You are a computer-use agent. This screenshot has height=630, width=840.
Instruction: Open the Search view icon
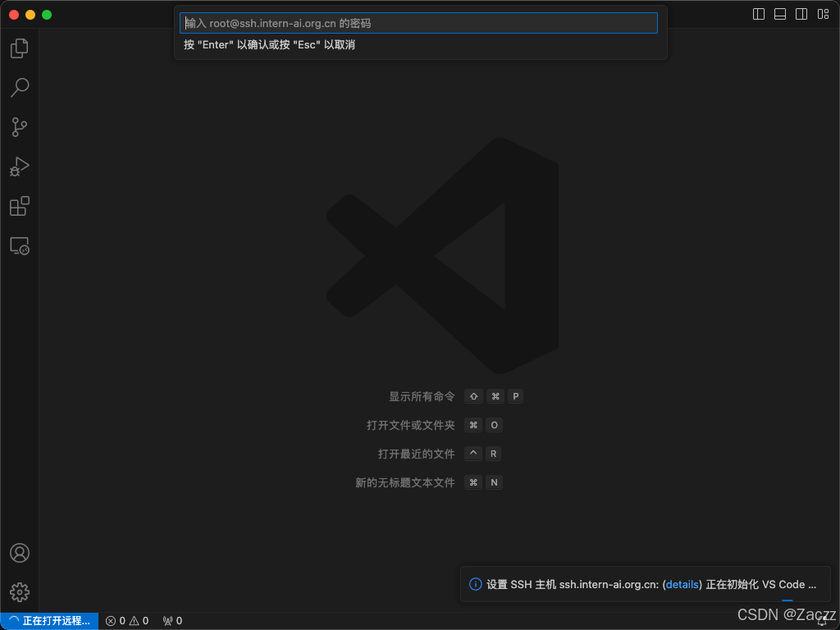[x=20, y=87]
